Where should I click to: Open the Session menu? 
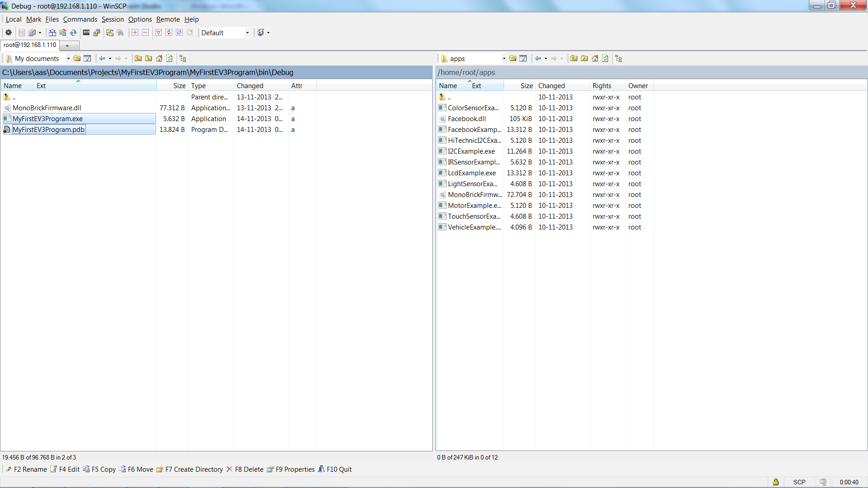[x=113, y=19]
